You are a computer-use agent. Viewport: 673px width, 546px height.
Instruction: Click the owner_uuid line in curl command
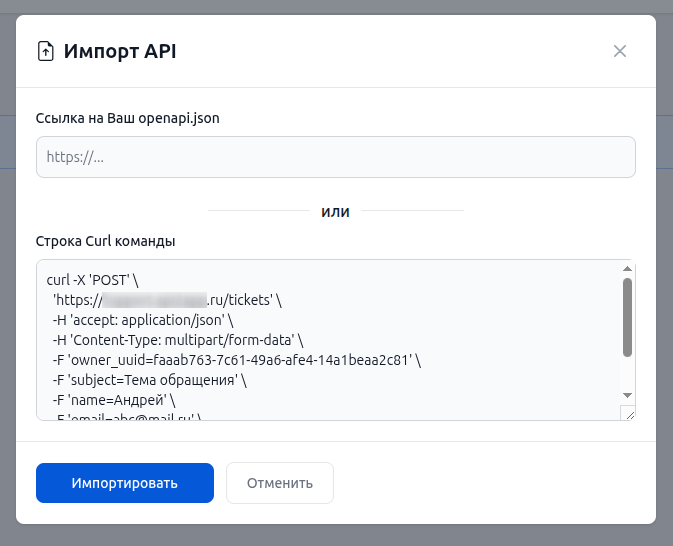[236, 360]
